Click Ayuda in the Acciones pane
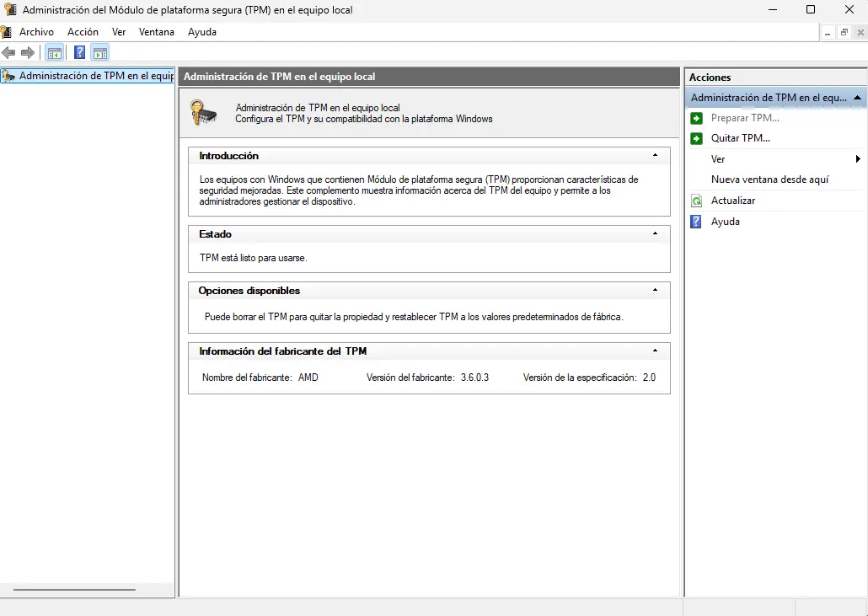868x616 pixels. 726,222
